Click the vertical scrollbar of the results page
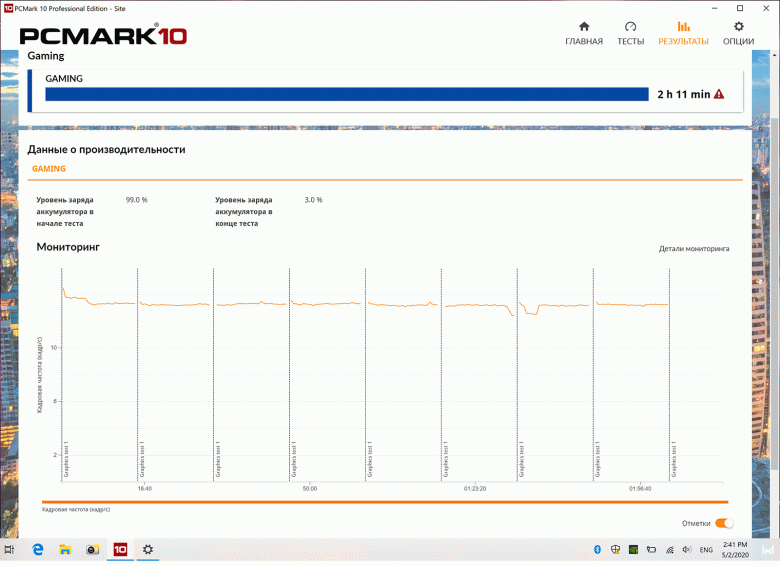The image size is (780, 566). pos(776,293)
